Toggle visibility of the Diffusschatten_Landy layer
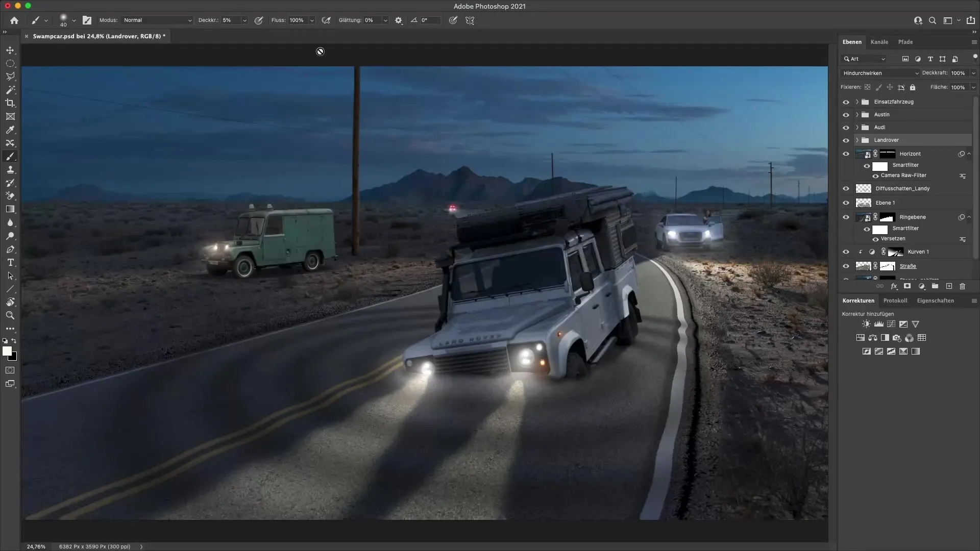Screen dimensions: 980x551 847,188
